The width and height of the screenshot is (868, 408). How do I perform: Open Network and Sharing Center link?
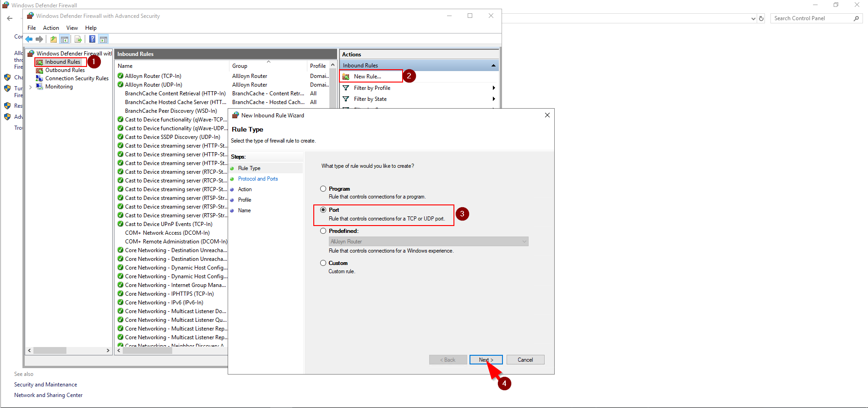point(48,395)
